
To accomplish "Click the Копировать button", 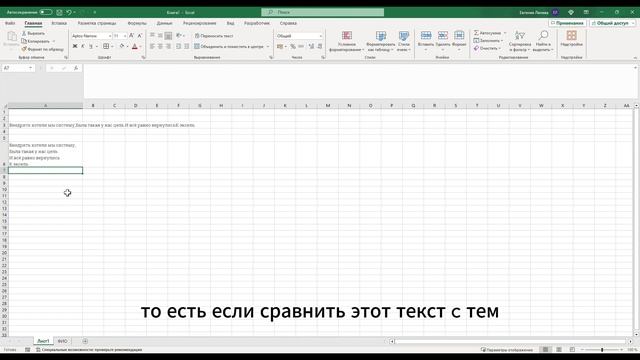I will pyautogui.click(x=36, y=41).
